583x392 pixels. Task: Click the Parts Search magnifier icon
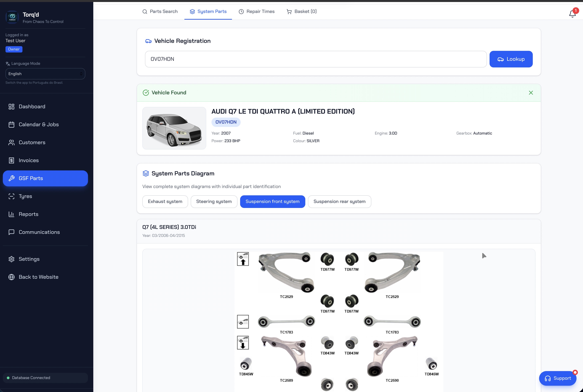tap(145, 11)
